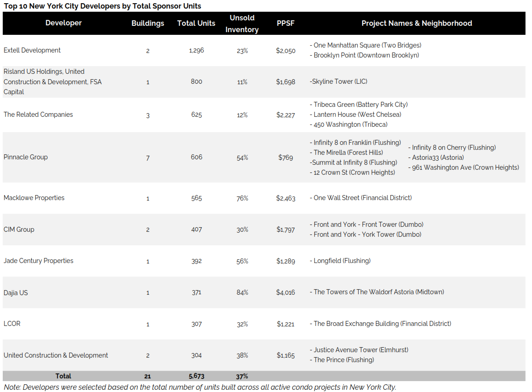
Task: Click the 'Unsold Inventory' column header
Action: coord(242,24)
